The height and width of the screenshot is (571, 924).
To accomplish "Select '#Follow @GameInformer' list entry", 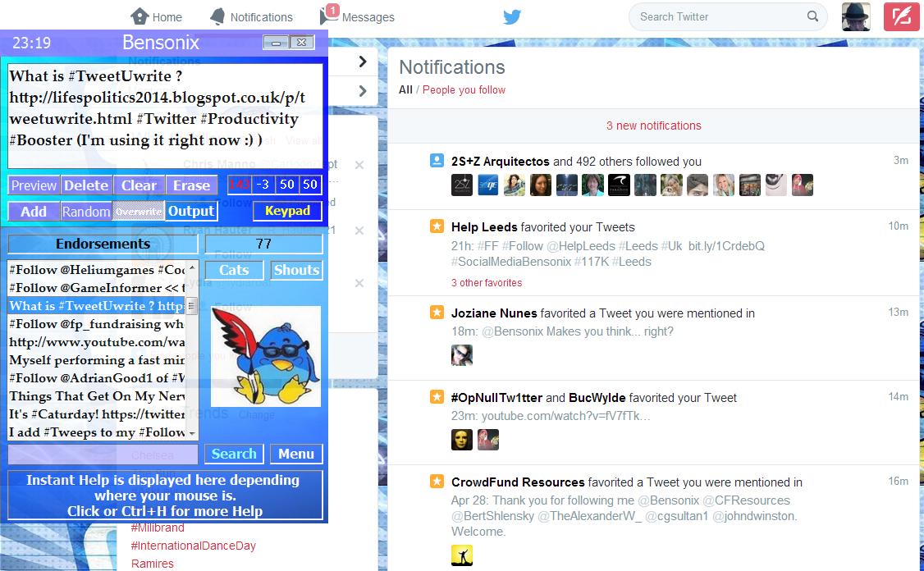I will 97,288.
